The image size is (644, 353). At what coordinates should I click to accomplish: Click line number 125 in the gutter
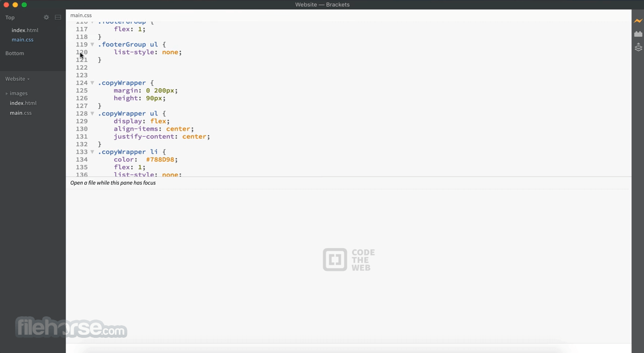pos(82,91)
